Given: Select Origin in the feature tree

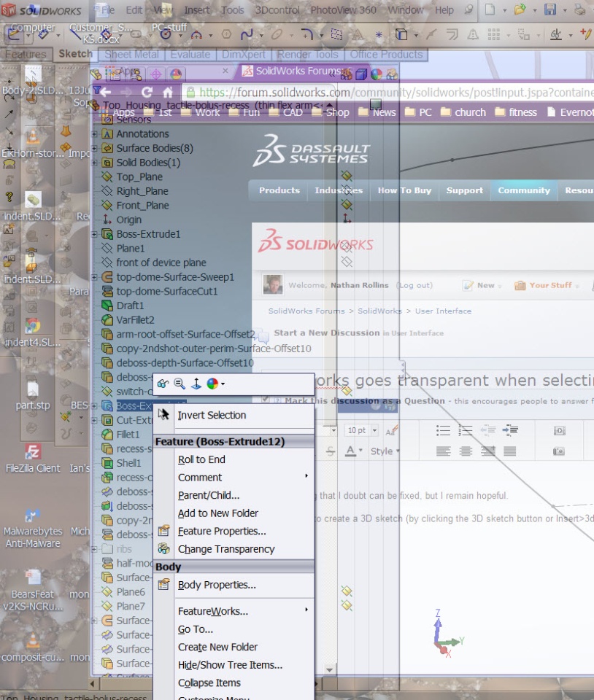Looking at the screenshot, I should click(x=128, y=219).
